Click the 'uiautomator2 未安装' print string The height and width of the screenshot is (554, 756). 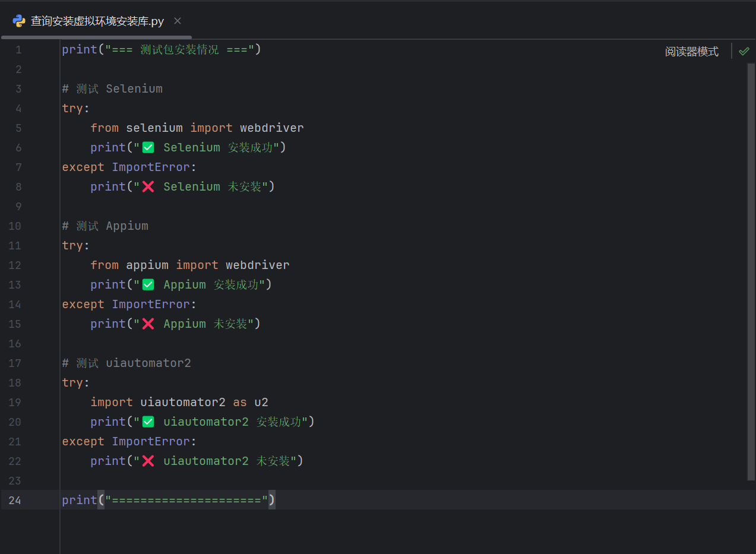pyautogui.click(x=216, y=461)
